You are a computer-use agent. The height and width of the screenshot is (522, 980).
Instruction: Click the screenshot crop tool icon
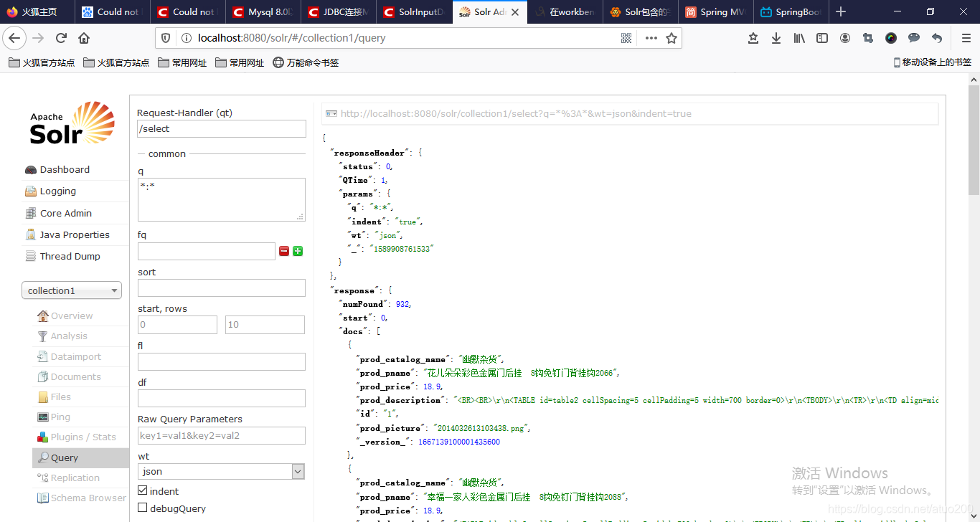point(868,38)
